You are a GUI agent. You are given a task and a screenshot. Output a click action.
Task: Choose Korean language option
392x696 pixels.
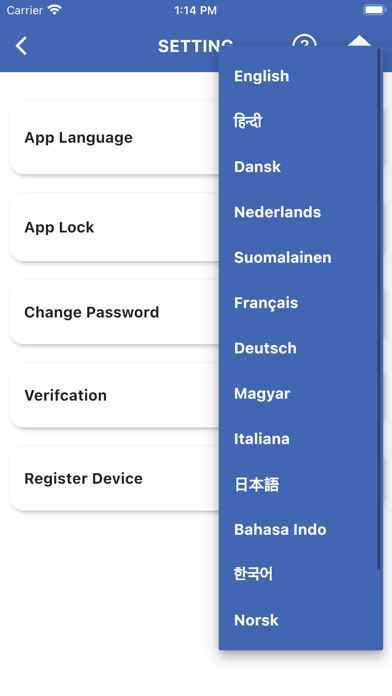click(x=253, y=574)
